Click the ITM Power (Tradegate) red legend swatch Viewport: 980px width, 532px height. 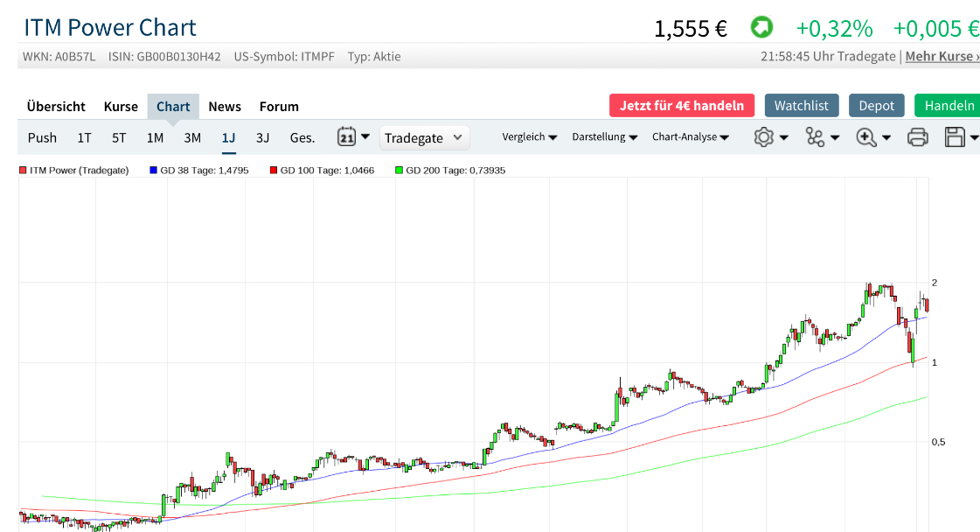coord(23,171)
